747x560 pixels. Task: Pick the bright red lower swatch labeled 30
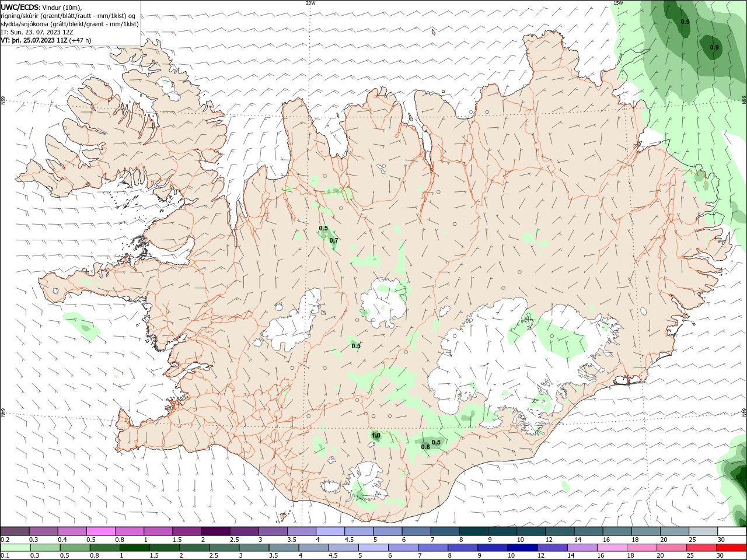tap(732, 548)
